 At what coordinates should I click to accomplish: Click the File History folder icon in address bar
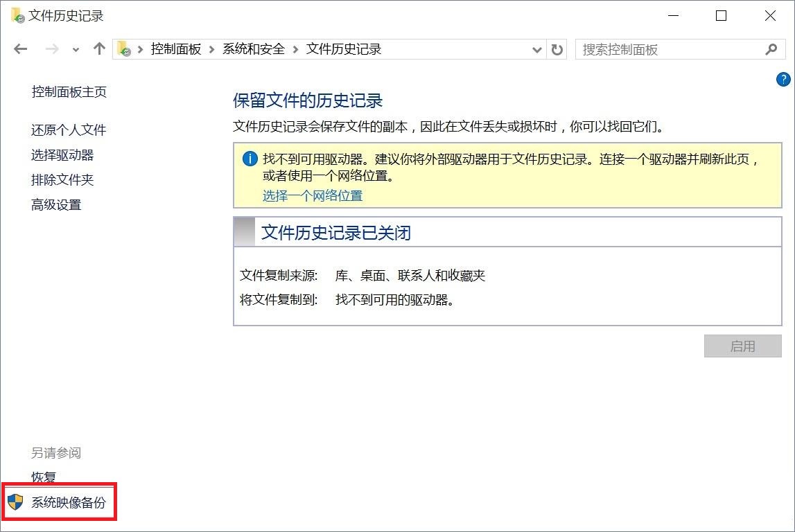click(124, 48)
